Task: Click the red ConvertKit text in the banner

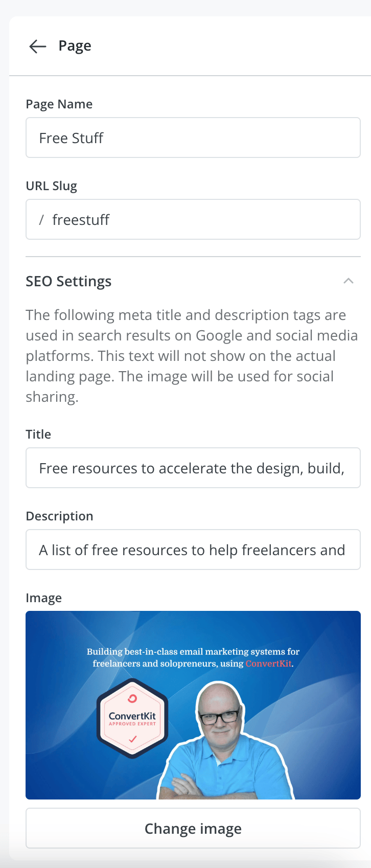Action: pyautogui.click(x=268, y=664)
